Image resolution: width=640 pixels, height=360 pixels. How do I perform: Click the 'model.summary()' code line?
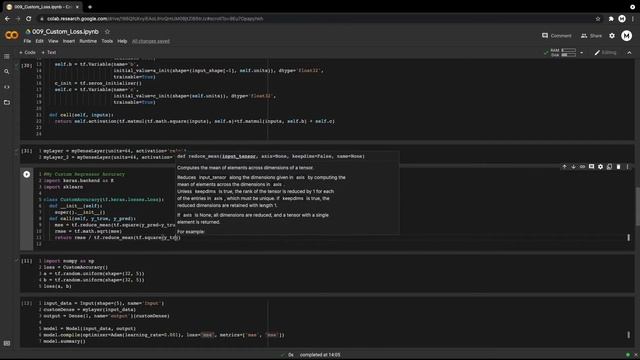pos(64,341)
